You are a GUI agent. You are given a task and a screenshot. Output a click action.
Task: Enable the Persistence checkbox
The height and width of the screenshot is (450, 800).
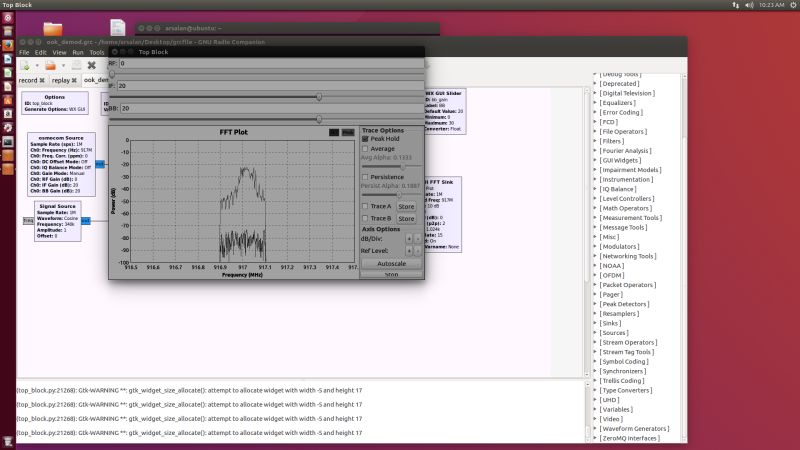365,177
